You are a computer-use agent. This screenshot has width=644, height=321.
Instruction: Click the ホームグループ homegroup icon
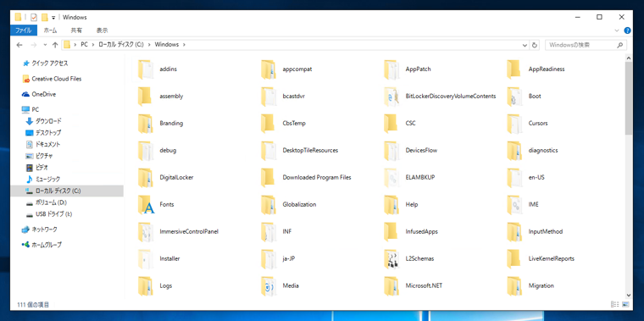[25, 245]
